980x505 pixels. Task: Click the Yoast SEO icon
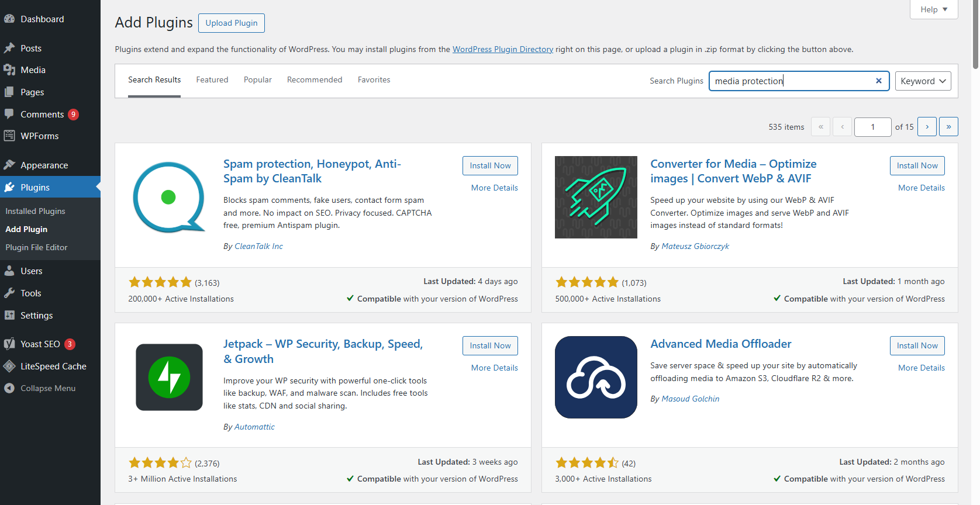pos(9,344)
